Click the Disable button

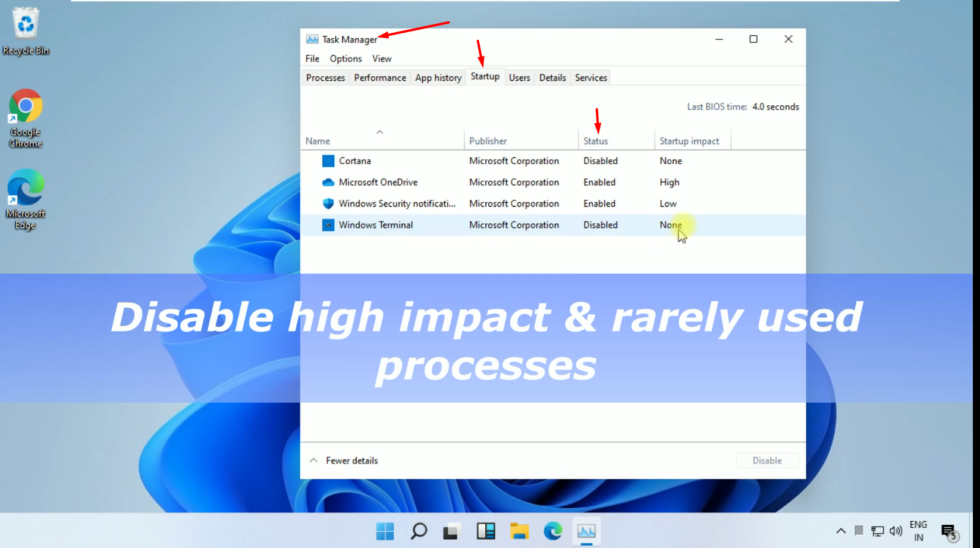click(767, 461)
